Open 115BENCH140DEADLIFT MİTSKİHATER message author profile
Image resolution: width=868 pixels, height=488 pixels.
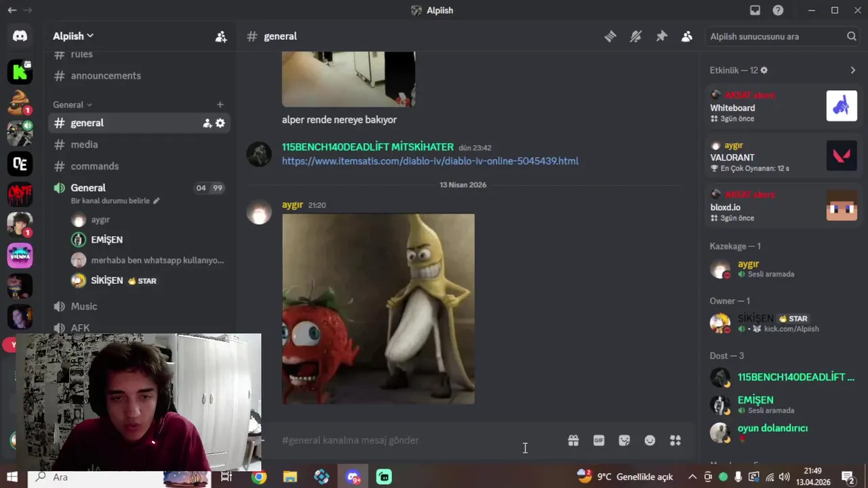point(368,147)
